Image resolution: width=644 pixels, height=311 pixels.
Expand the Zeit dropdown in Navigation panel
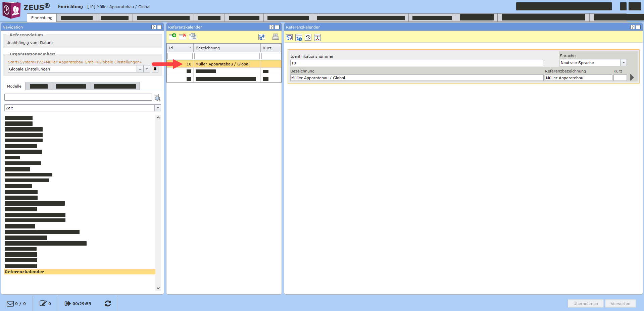tap(157, 108)
